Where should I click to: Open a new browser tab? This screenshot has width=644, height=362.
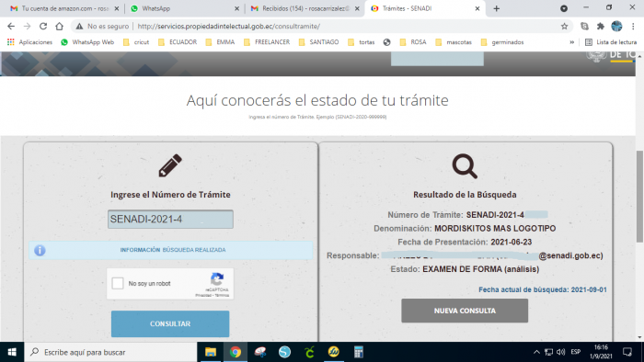[497, 8]
